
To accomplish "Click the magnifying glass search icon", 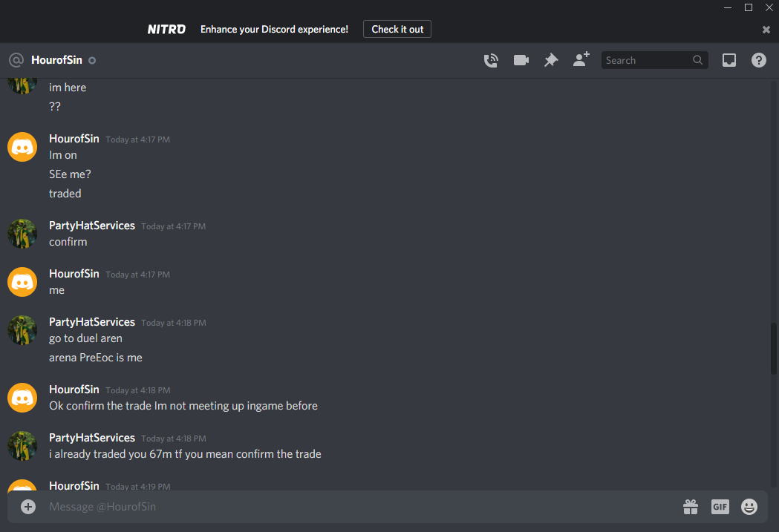I will pyautogui.click(x=697, y=60).
